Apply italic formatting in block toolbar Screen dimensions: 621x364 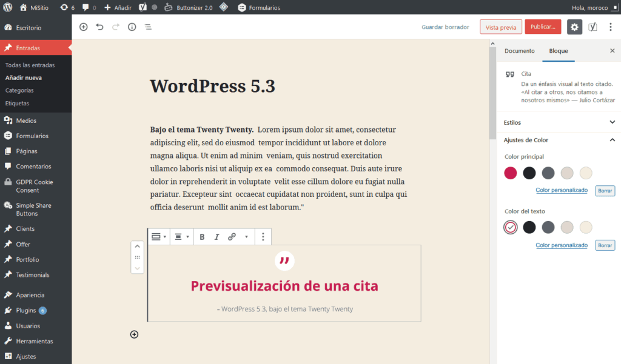click(217, 237)
